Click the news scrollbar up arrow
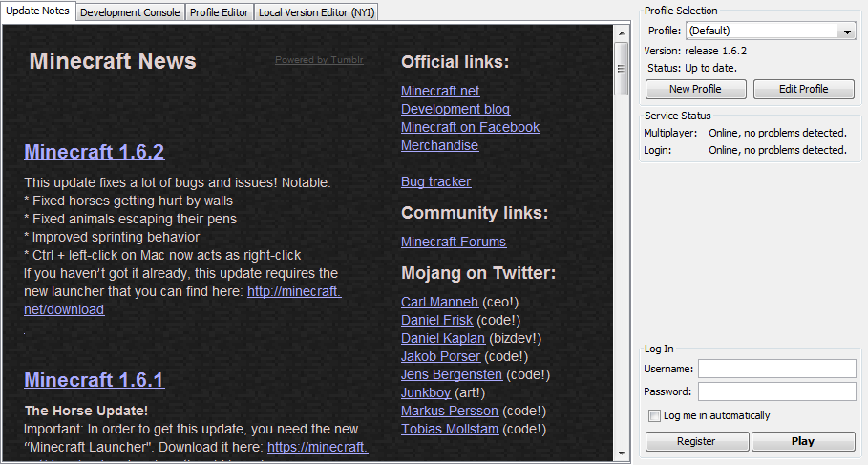 click(621, 33)
